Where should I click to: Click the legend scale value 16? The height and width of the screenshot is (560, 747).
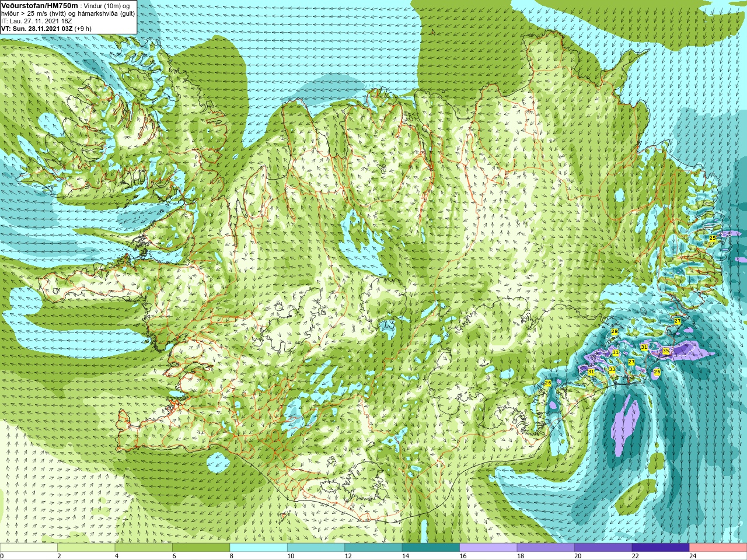pos(463,556)
